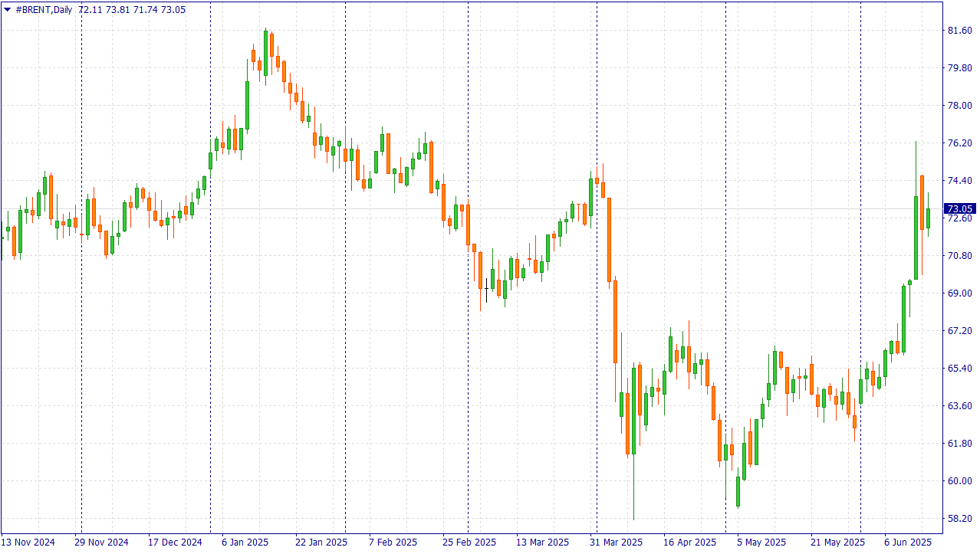Click the 81.60 price axis label

pyautogui.click(x=960, y=31)
